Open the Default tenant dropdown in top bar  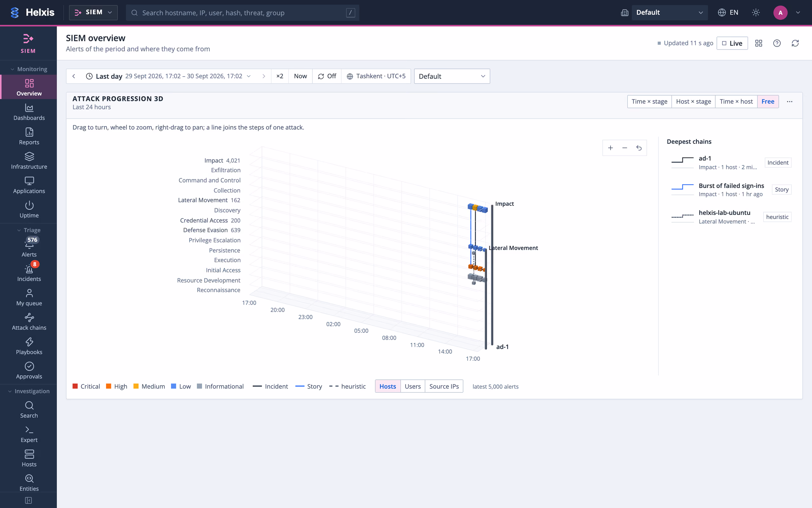point(669,12)
